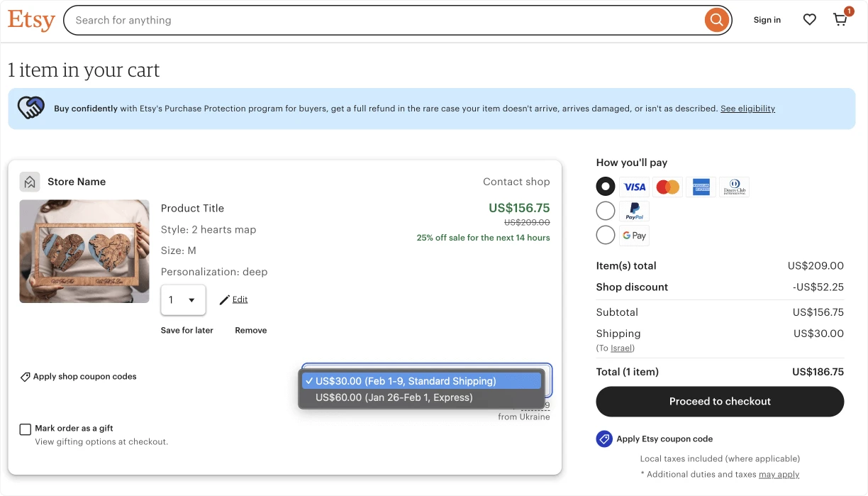Click the store avatar icon
The height and width of the screenshot is (496, 868).
tap(30, 182)
